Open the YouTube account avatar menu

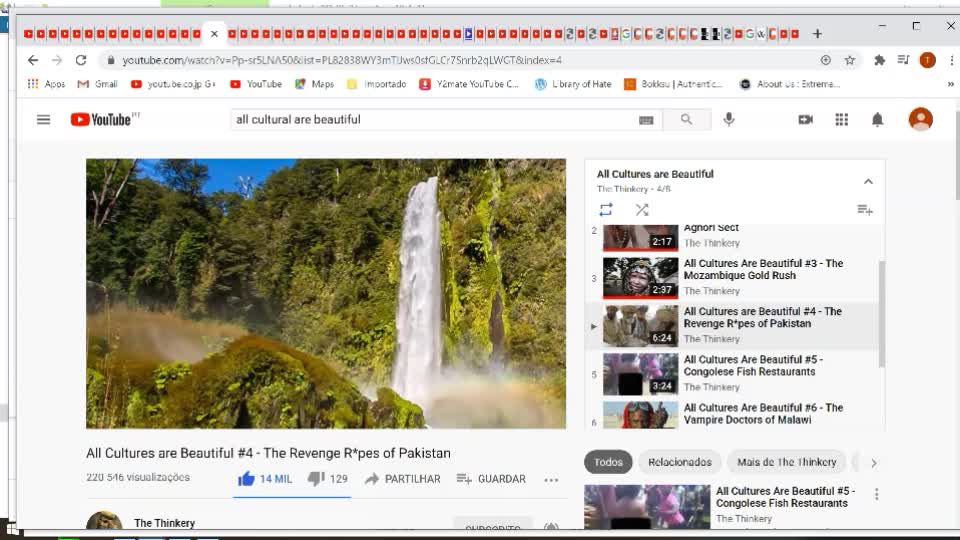[920, 119]
